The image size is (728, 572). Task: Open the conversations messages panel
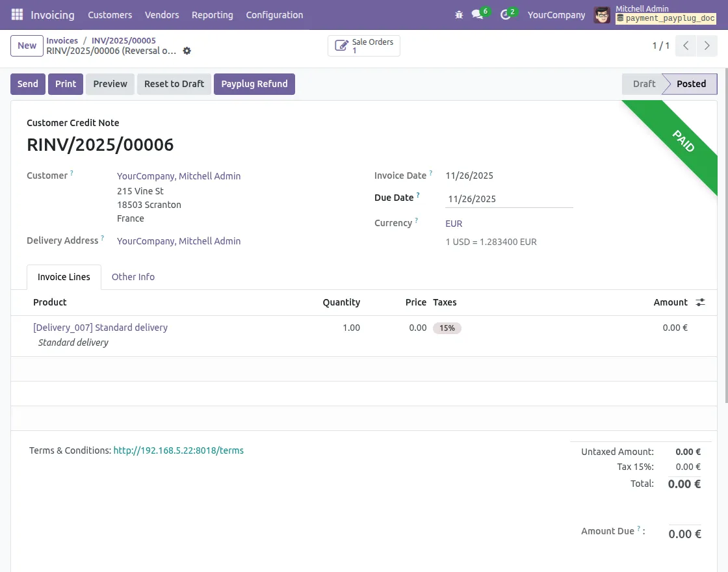pyautogui.click(x=476, y=14)
